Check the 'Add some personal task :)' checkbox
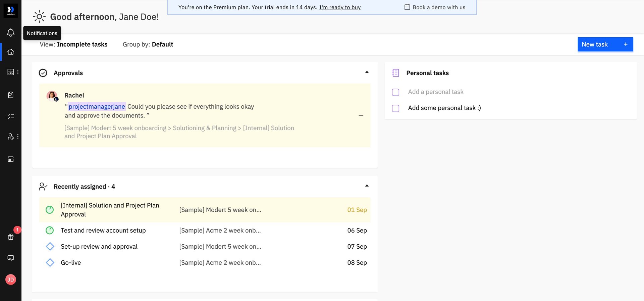644x301 pixels. click(x=395, y=108)
